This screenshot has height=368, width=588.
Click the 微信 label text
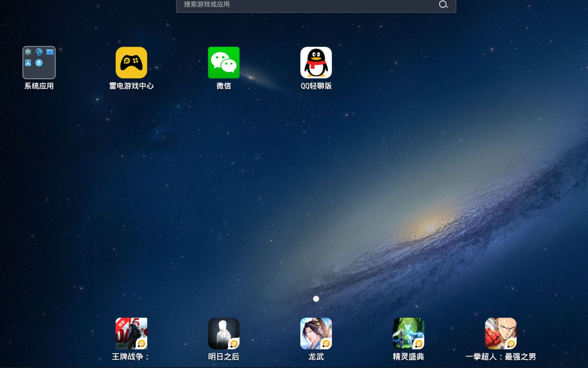[223, 86]
